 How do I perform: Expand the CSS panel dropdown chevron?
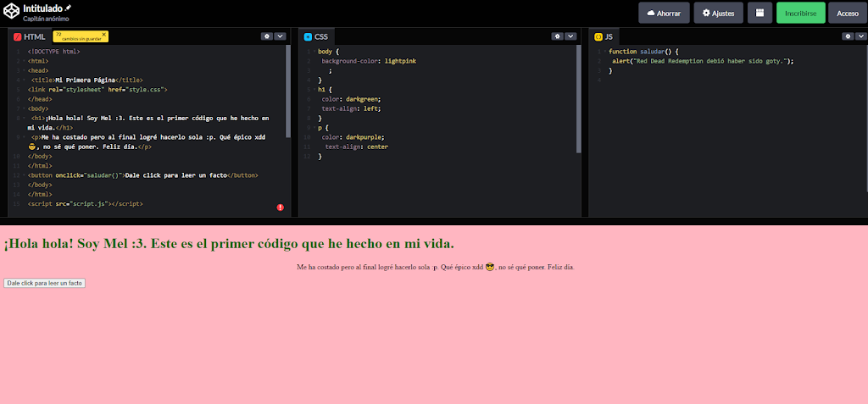click(570, 36)
